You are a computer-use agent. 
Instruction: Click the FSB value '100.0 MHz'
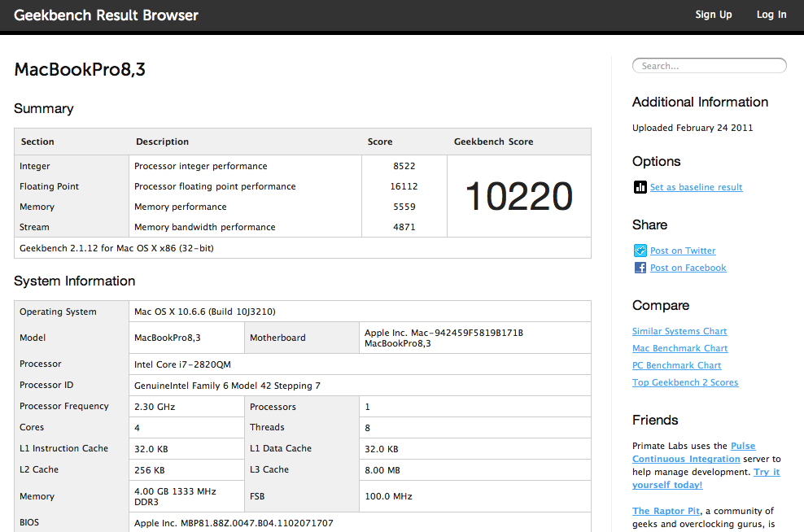pos(388,496)
